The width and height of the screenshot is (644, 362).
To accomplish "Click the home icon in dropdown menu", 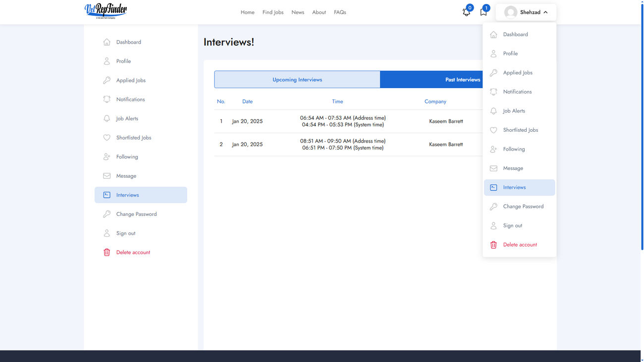I will click(493, 35).
